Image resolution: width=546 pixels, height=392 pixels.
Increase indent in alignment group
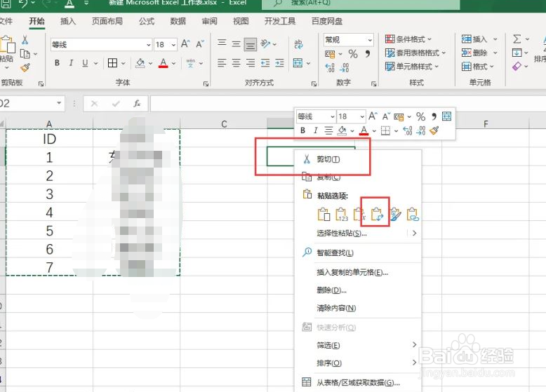pos(279,63)
